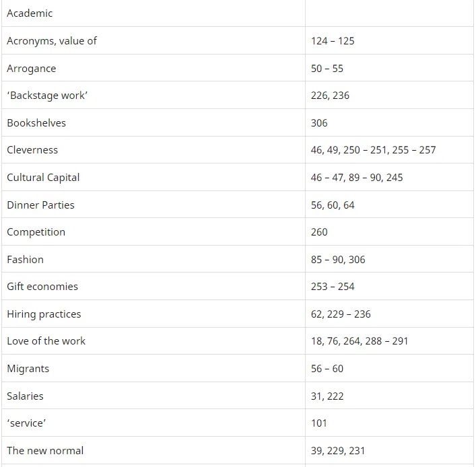Click page numbers '124 – 125'
The height and width of the screenshot is (467, 476).
click(x=333, y=41)
